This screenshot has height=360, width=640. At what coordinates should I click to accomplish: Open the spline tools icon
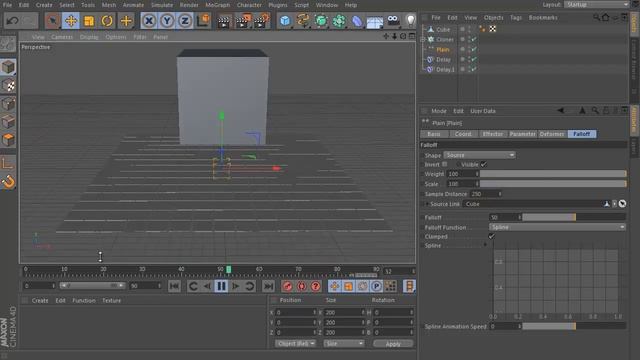[303, 20]
